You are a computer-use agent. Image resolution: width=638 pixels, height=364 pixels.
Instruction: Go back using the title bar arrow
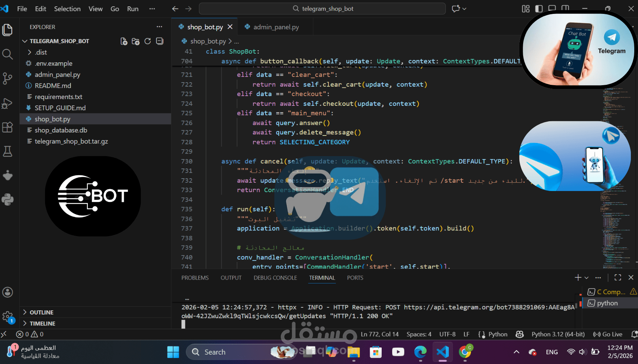click(175, 9)
